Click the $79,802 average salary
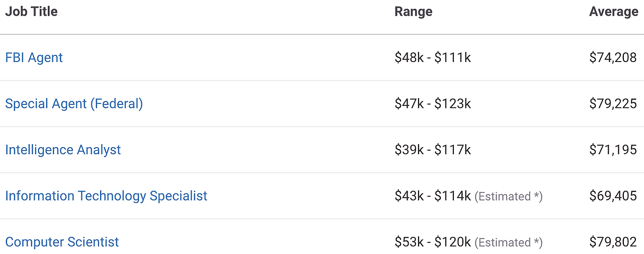This screenshot has width=644, height=254. click(x=613, y=242)
